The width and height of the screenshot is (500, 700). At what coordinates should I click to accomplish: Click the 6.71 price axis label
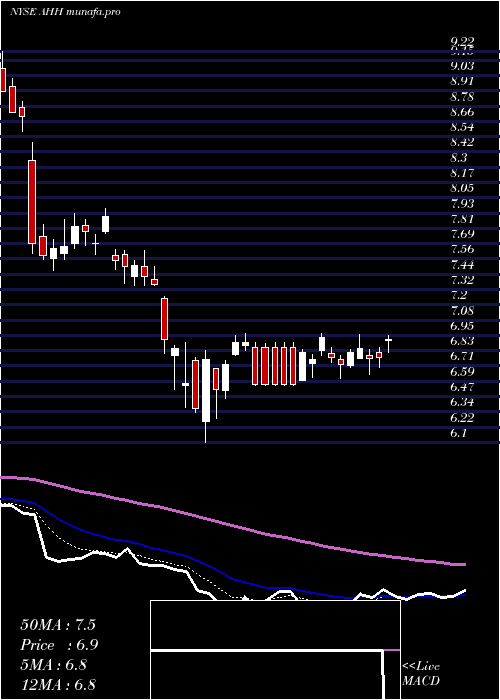click(x=462, y=357)
